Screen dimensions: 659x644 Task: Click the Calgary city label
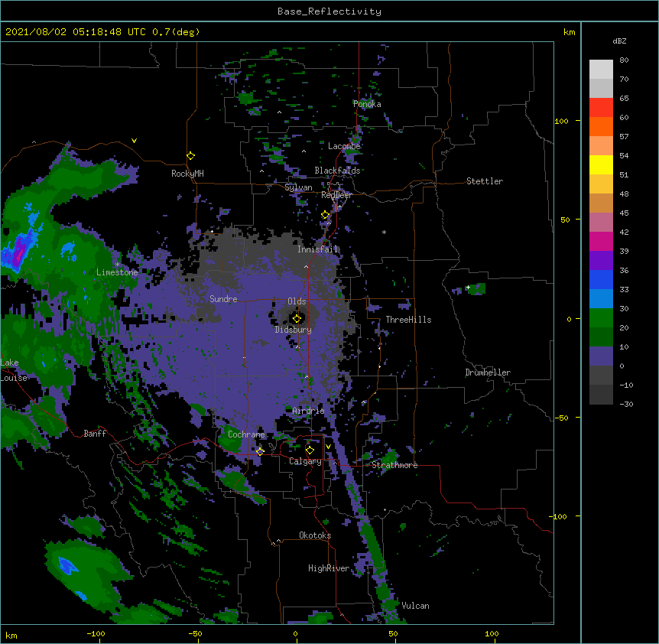pyautogui.click(x=305, y=461)
